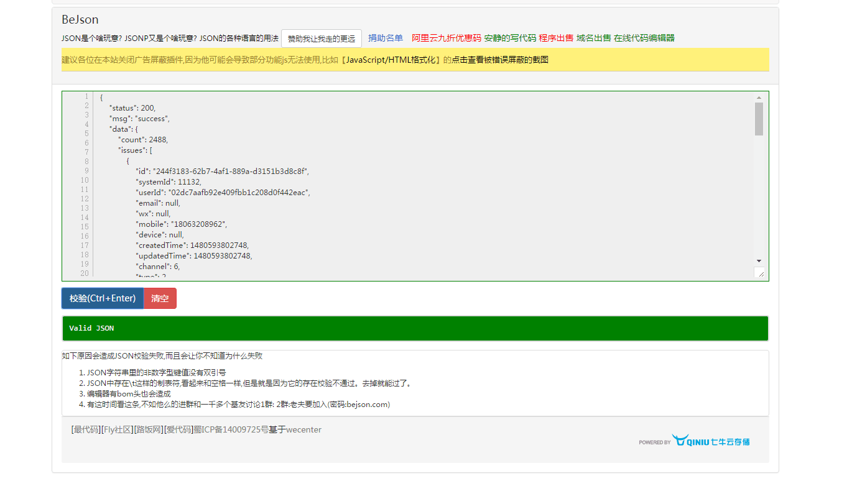This screenshot has width=852, height=504.
Task: Click the red 清空 clear button
Action: coord(160,298)
